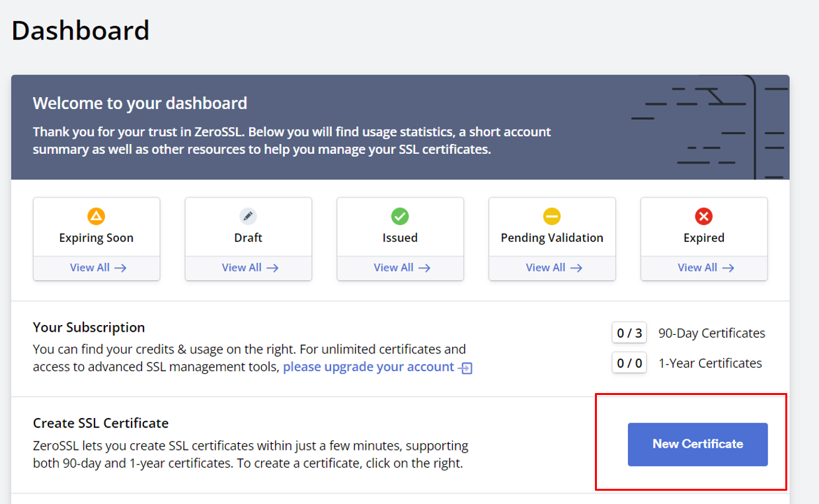Click the Your Subscription heading
Viewport: 819px width, 504px height.
89,327
